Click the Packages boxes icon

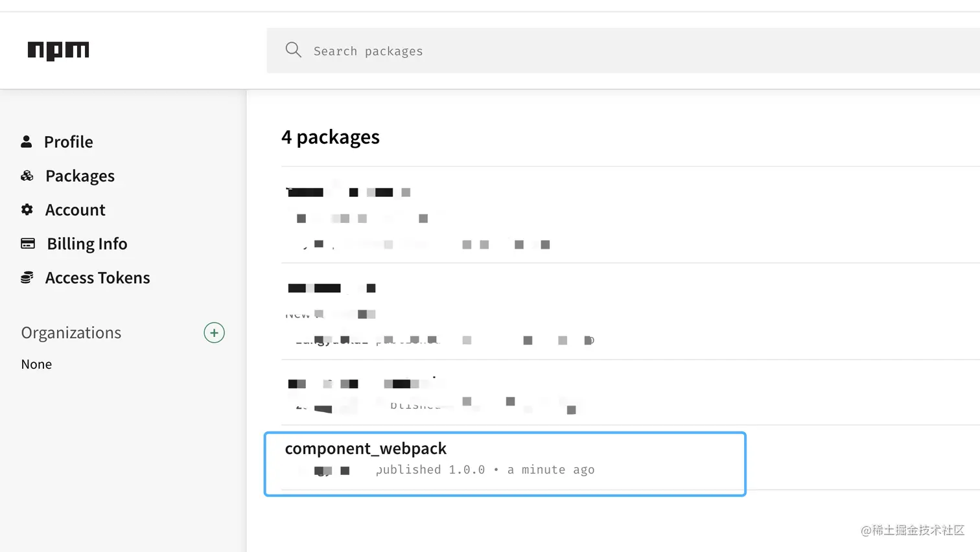(x=27, y=176)
